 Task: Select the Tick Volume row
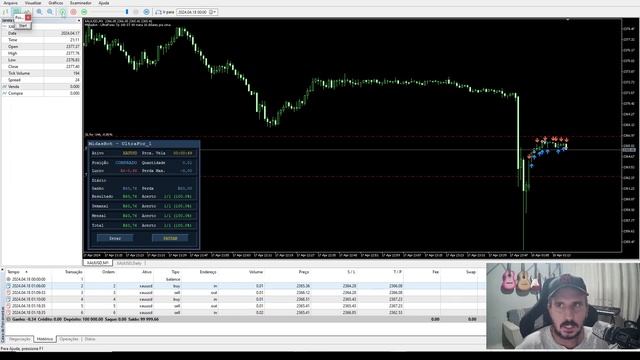click(41, 73)
